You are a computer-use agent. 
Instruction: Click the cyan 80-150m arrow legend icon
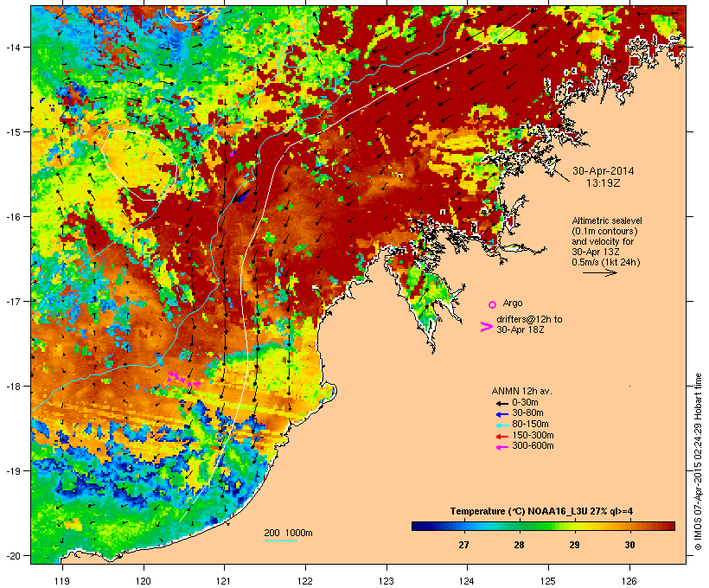501,425
